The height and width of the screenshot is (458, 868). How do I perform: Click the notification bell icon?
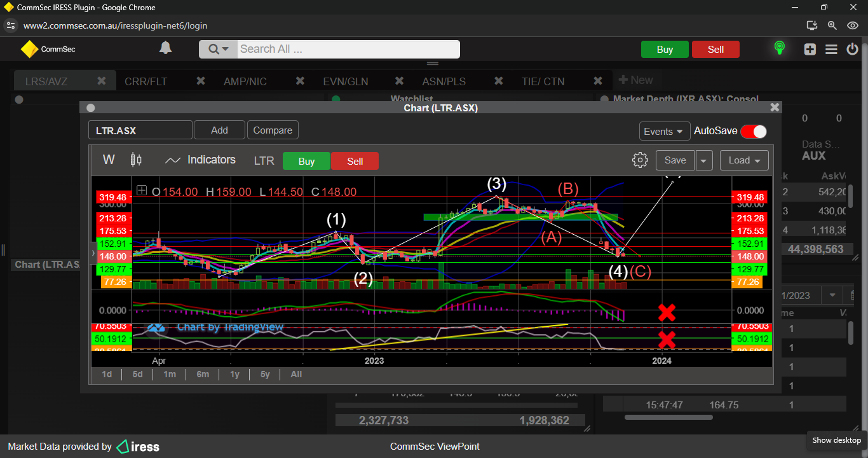(165, 48)
